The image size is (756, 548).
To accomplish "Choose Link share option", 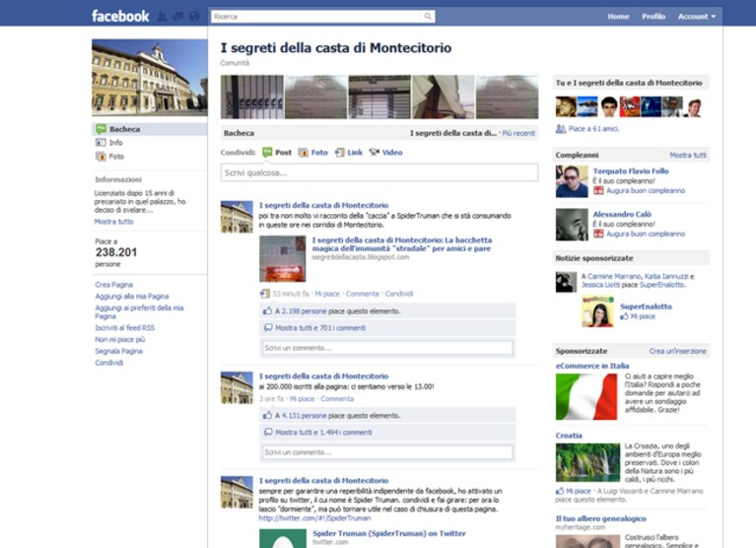I will click(x=349, y=153).
